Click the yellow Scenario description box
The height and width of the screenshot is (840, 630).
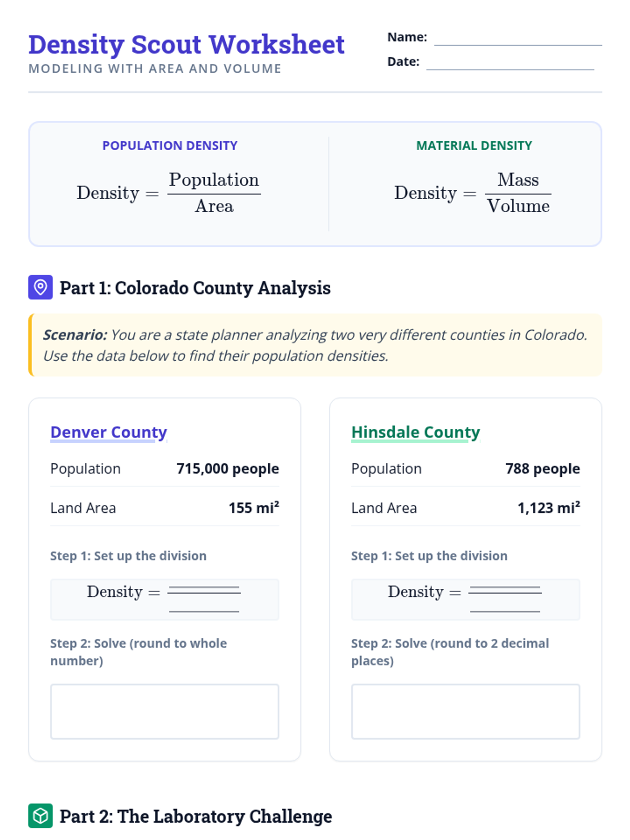click(315, 345)
